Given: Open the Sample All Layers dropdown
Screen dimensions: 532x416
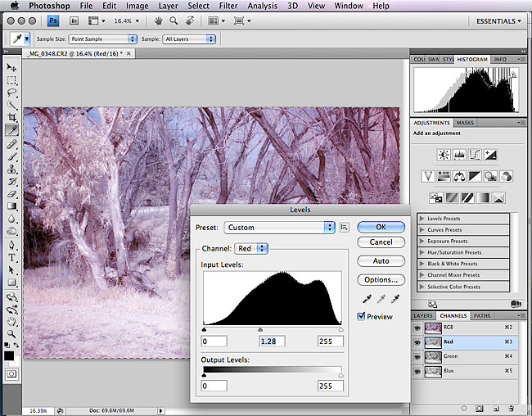Looking at the screenshot, I should (x=189, y=39).
